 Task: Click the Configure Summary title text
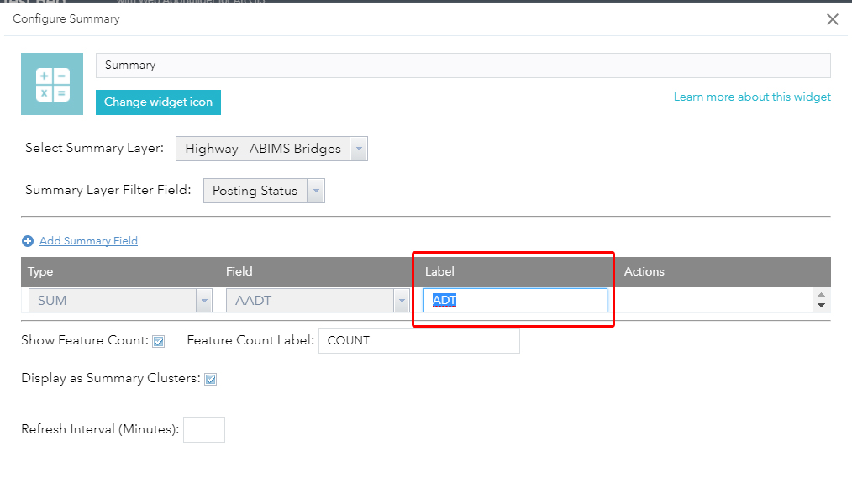(x=66, y=19)
